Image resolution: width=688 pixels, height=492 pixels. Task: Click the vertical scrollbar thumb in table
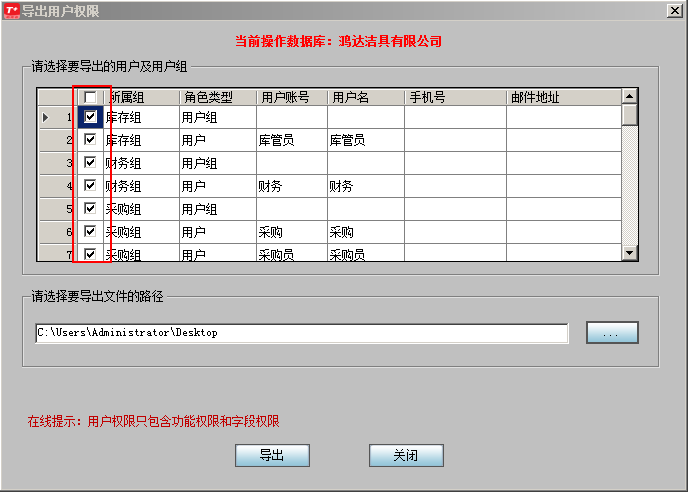[629, 115]
